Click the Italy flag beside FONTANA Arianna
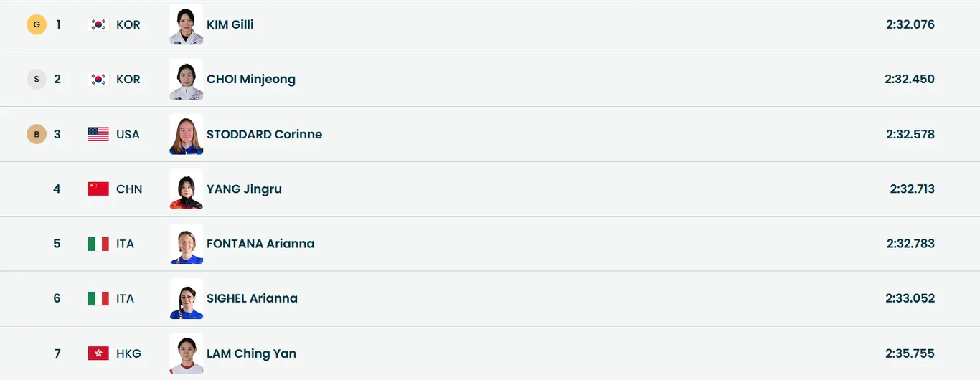980x380 pixels. click(x=98, y=244)
